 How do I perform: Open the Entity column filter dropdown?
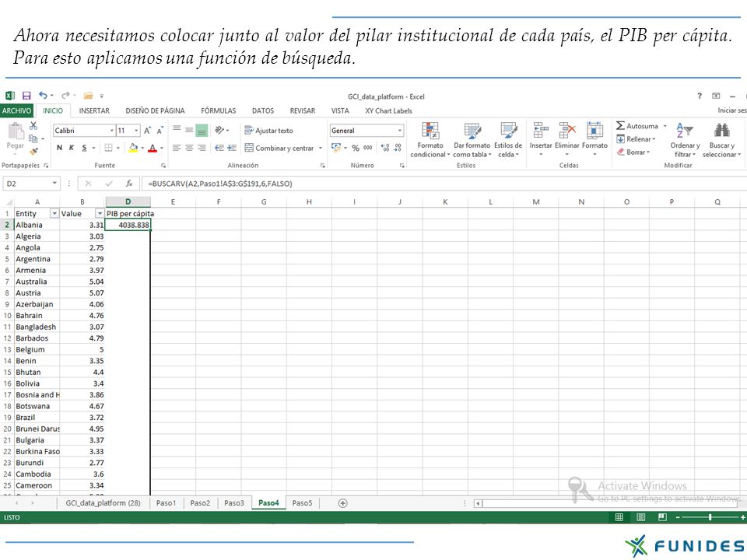[x=54, y=213]
